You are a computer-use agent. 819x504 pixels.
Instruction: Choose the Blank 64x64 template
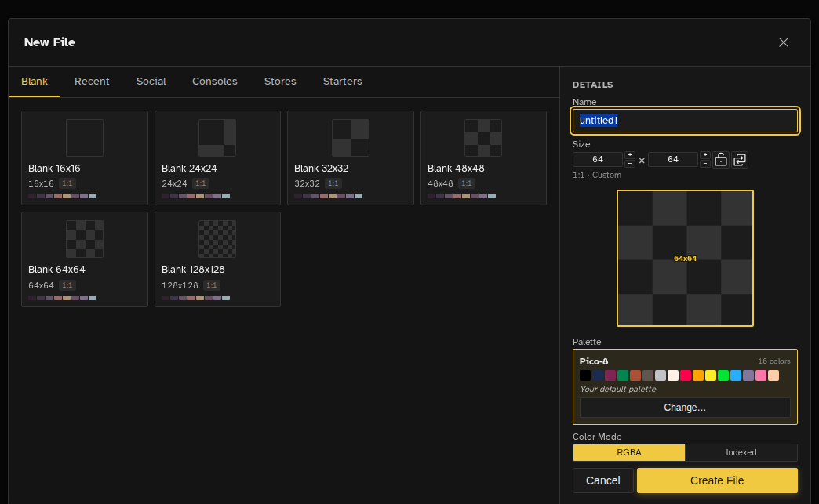85,259
